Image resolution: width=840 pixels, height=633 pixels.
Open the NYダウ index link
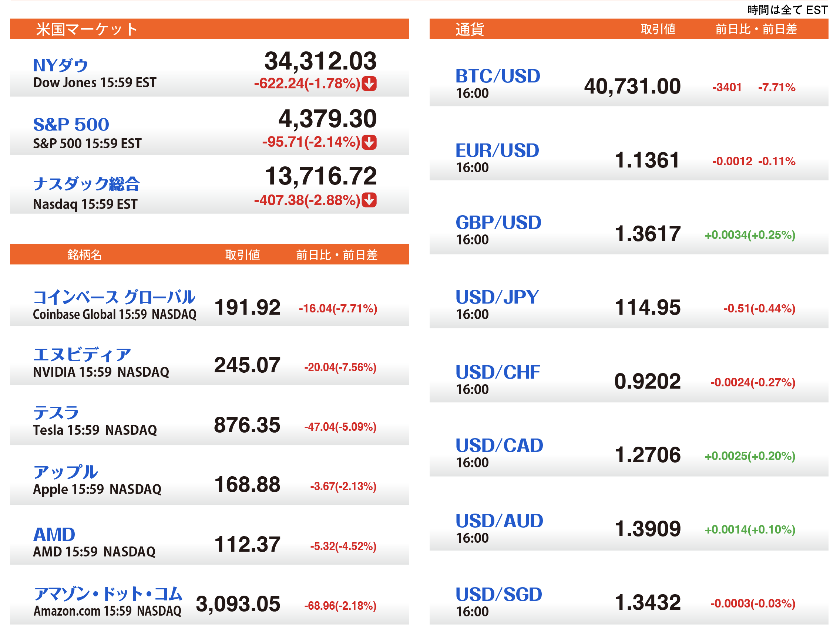60,65
